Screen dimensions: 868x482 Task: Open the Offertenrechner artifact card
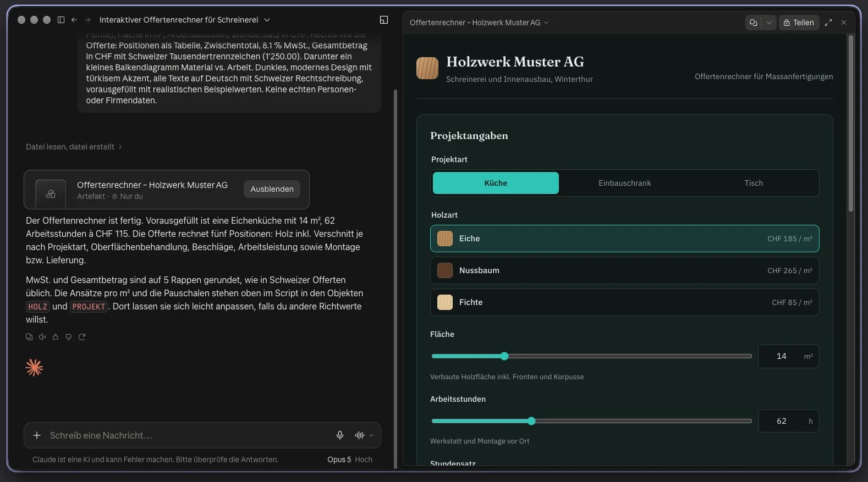click(x=167, y=190)
